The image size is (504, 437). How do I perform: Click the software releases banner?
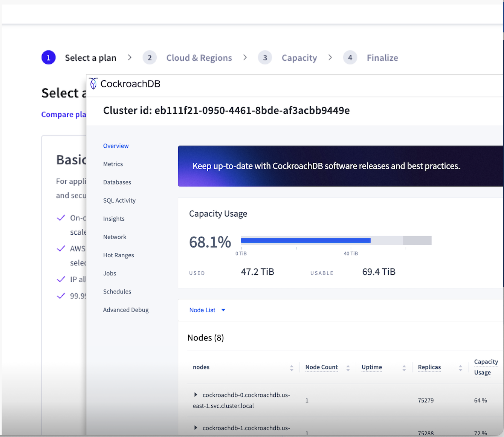(341, 166)
